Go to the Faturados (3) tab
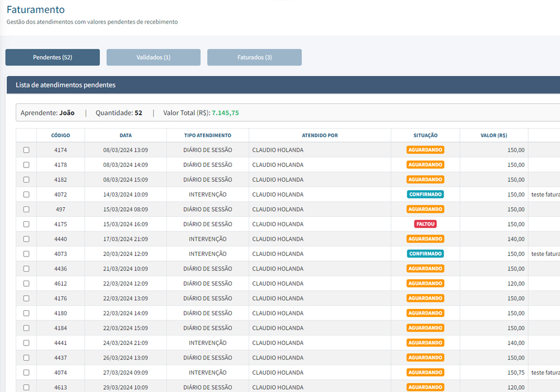Screen dimensions: 560x392 (254, 57)
